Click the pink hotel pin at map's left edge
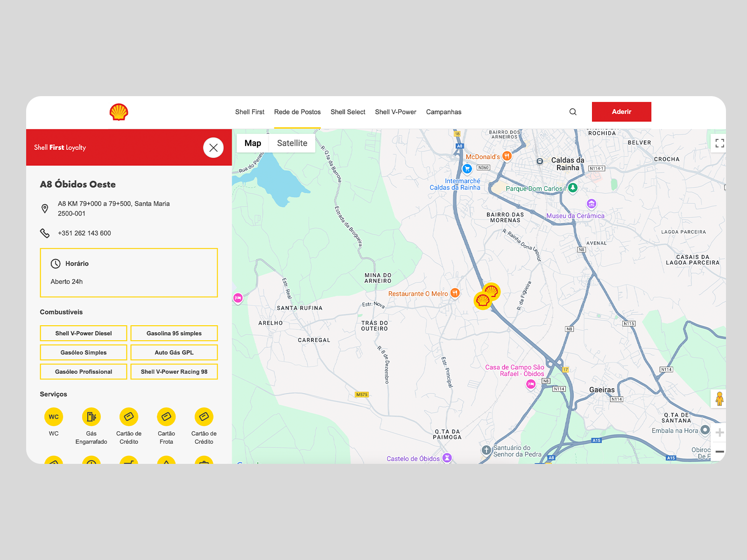Viewport: 747px width, 560px height. coord(238,298)
